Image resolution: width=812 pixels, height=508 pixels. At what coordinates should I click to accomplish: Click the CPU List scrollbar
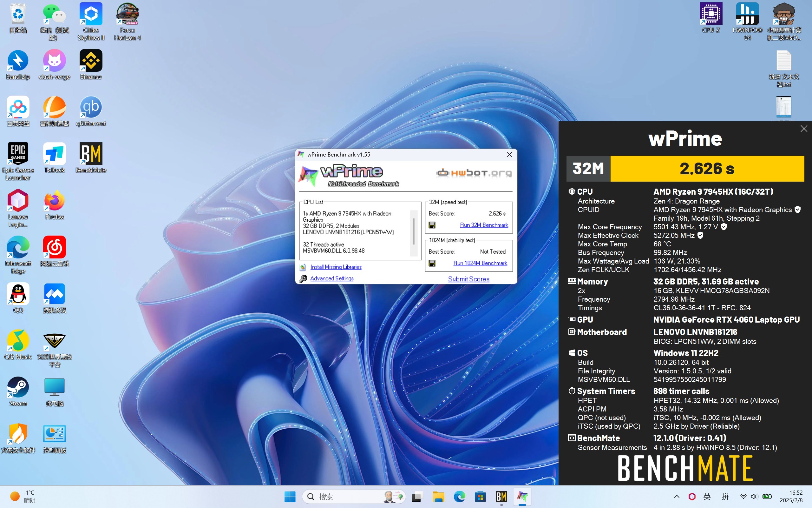[x=414, y=233]
